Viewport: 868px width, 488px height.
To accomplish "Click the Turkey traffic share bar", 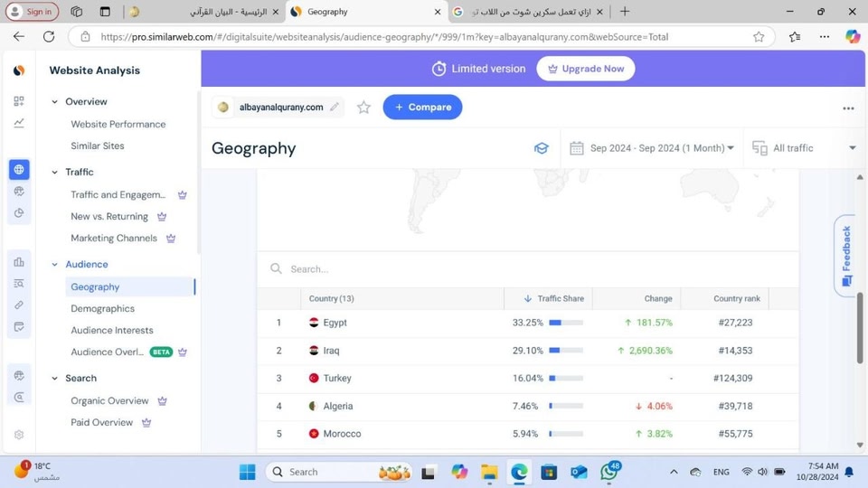I will (566, 379).
